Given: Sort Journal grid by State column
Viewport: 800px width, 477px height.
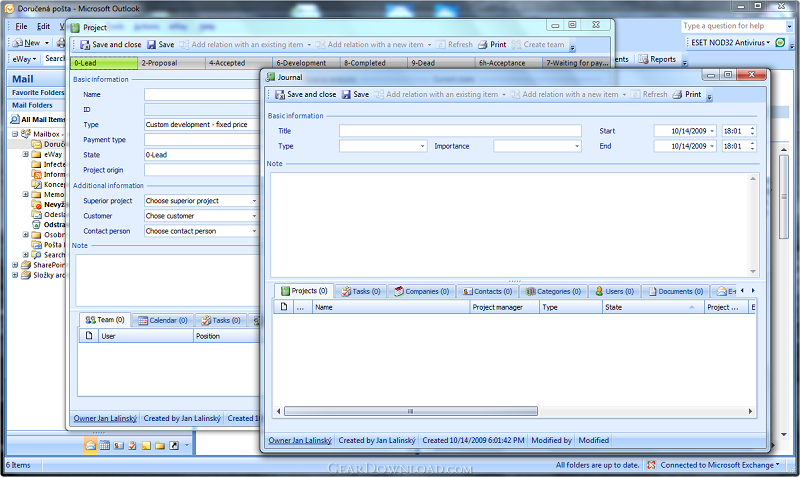Looking at the screenshot, I should click(652, 307).
